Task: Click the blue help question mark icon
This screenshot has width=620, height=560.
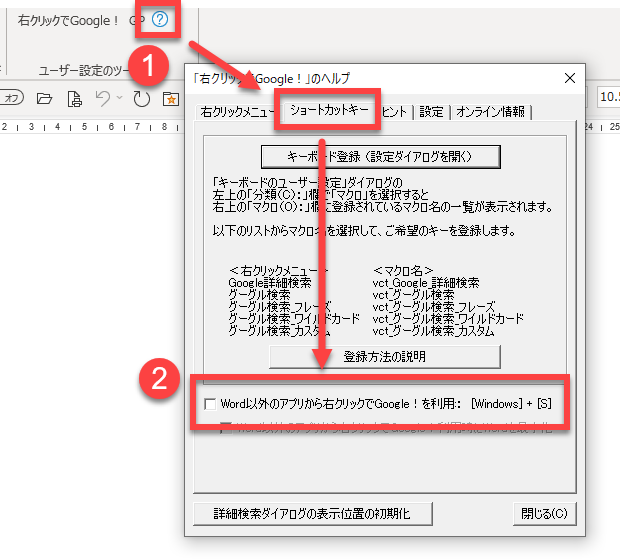Action: (159, 20)
